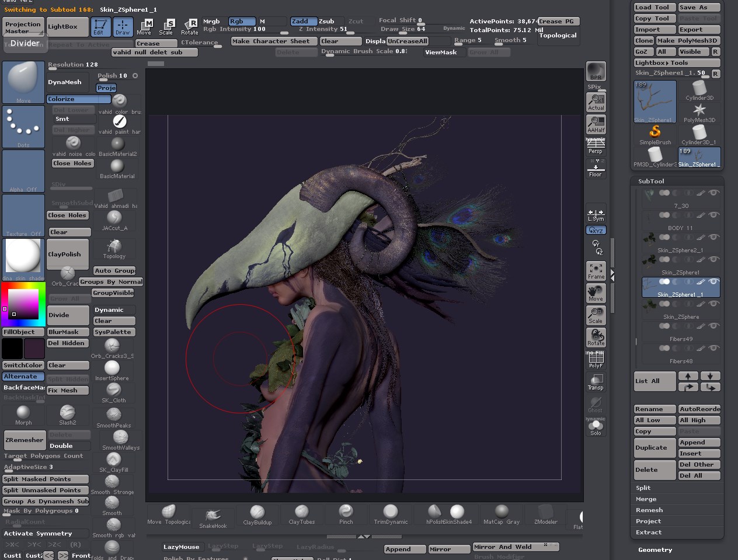Pick the Slash2 brush
Viewport: 738px width, 560px height.
point(68,415)
